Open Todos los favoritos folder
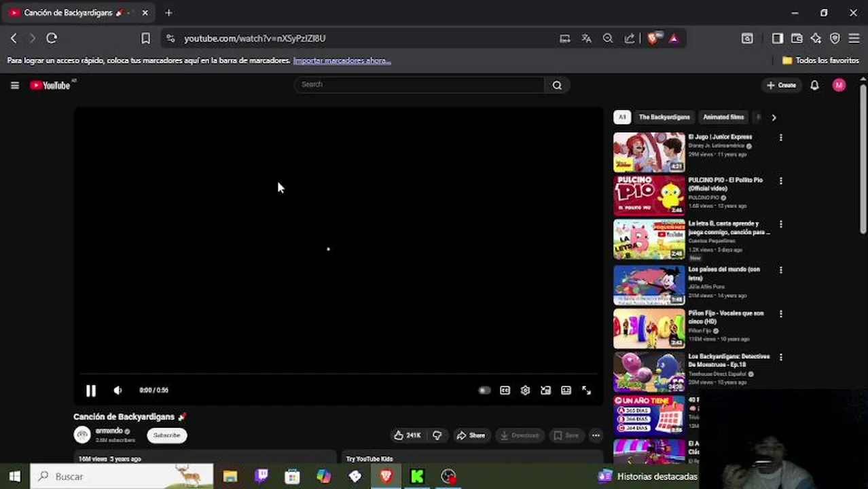This screenshot has width=868, height=489. click(x=820, y=60)
